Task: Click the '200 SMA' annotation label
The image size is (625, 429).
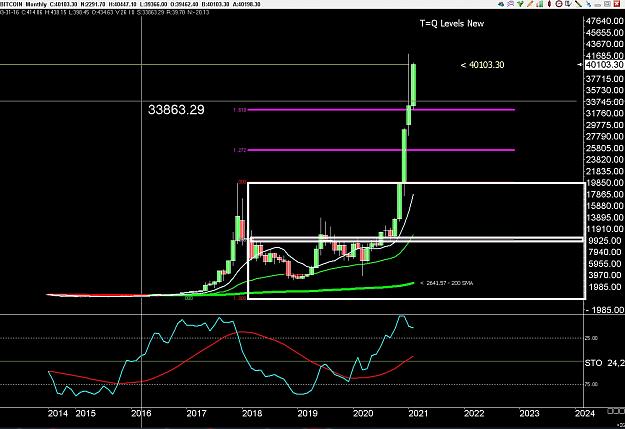Action: 446,283
